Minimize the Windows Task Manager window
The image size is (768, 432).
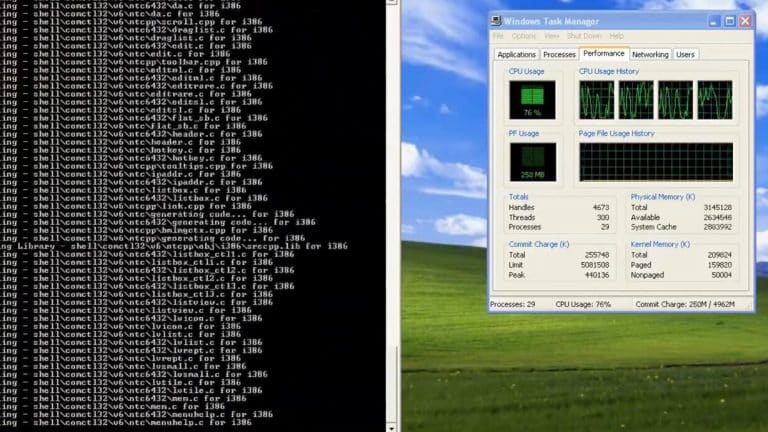pos(714,21)
